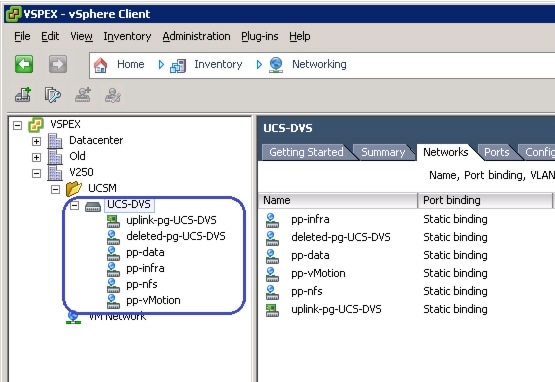Select pp-vMotion in the inventory tree
Viewport: 555px width, 382px height.
click(x=153, y=300)
